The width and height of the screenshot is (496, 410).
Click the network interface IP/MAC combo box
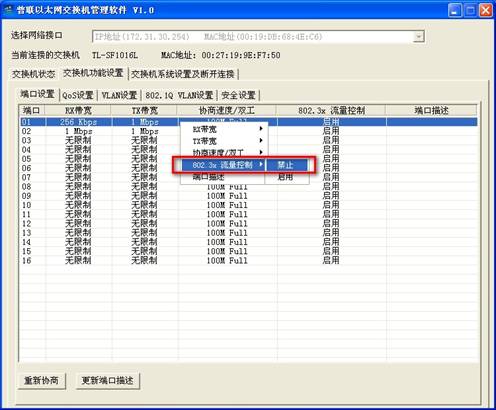pyautogui.click(x=258, y=37)
